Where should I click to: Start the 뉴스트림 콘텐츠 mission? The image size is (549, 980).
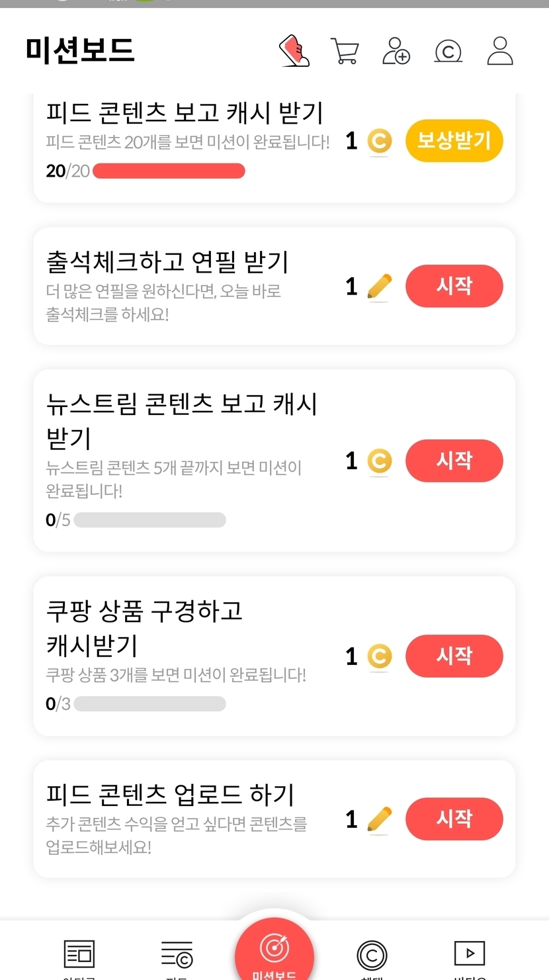pos(454,461)
